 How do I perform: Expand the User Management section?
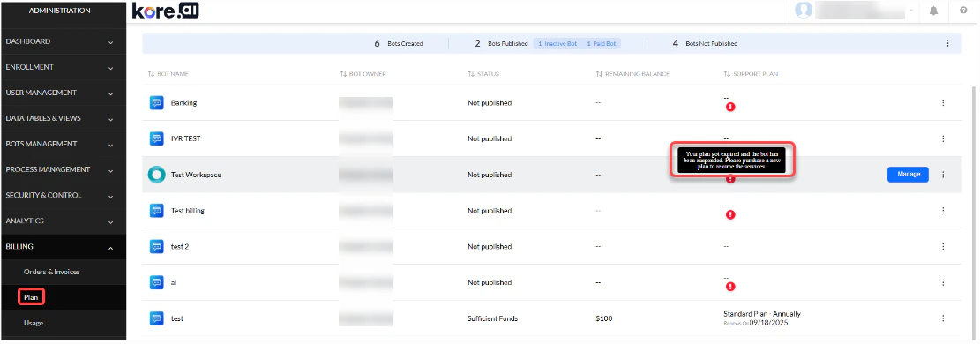[x=63, y=93]
